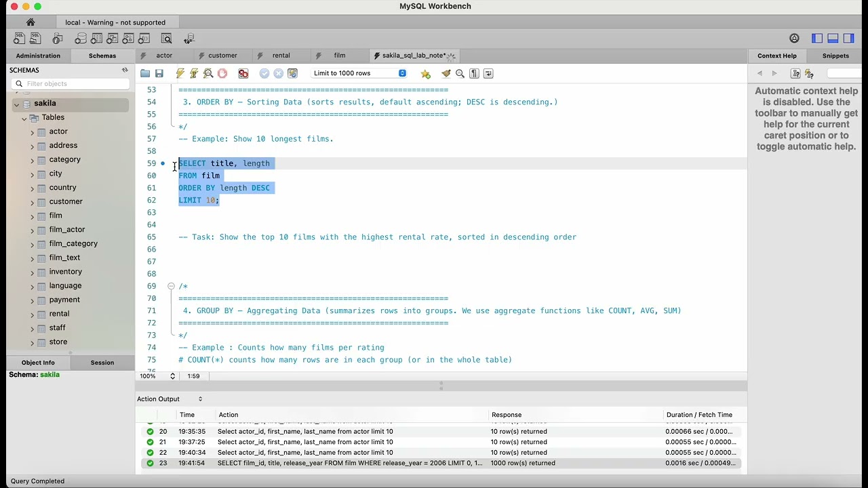This screenshot has height=488, width=868.
Task: Reconnect to DBMS icon
Action: pyautogui.click(x=189, y=39)
